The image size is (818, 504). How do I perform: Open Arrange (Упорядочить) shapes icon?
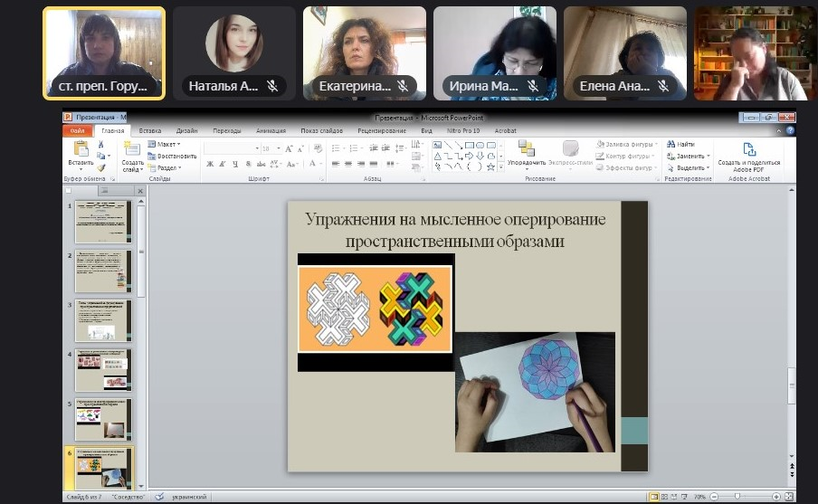pos(527,148)
